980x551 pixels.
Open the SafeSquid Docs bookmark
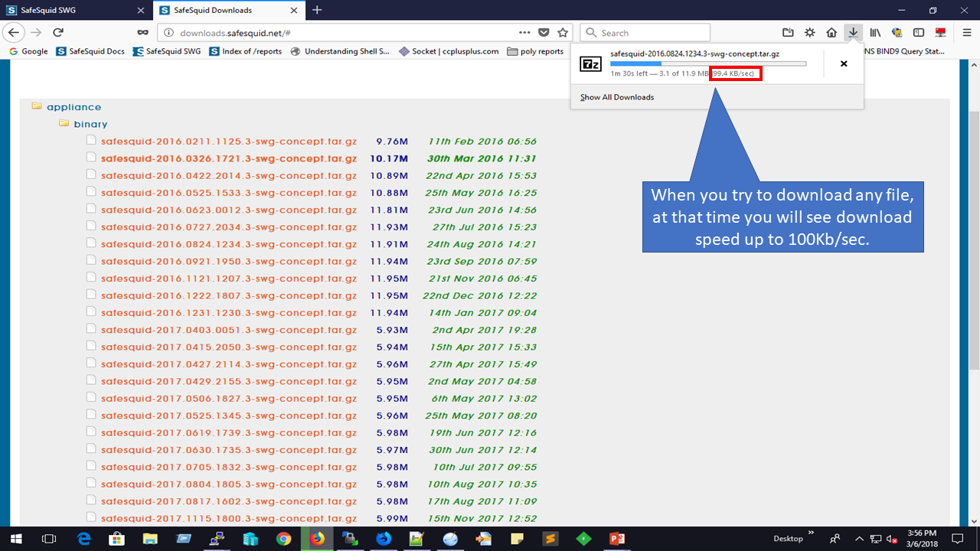90,51
